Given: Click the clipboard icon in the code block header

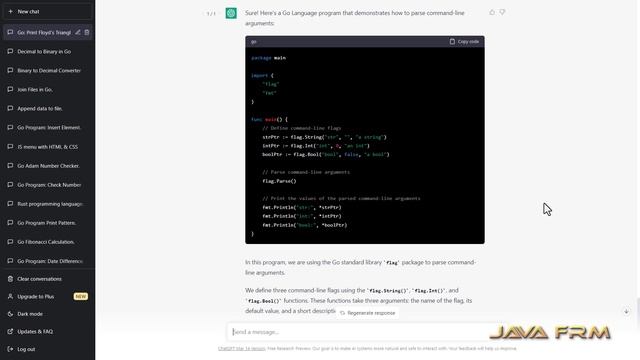Looking at the screenshot, I should (x=452, y=41).
